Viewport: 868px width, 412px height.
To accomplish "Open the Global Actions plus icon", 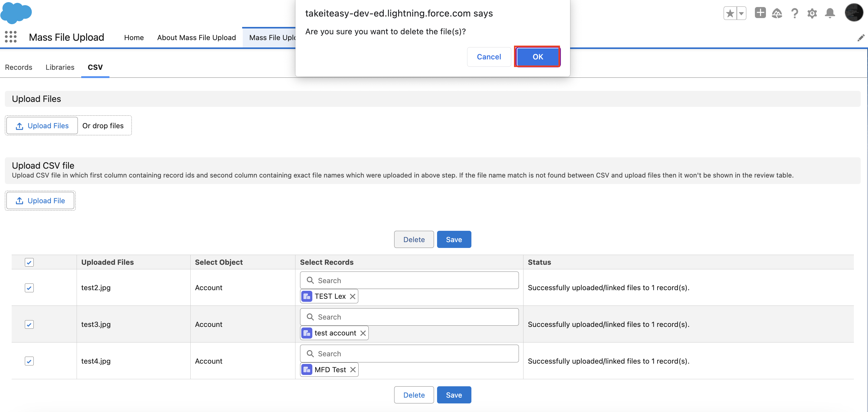I will tap(760, 13).
